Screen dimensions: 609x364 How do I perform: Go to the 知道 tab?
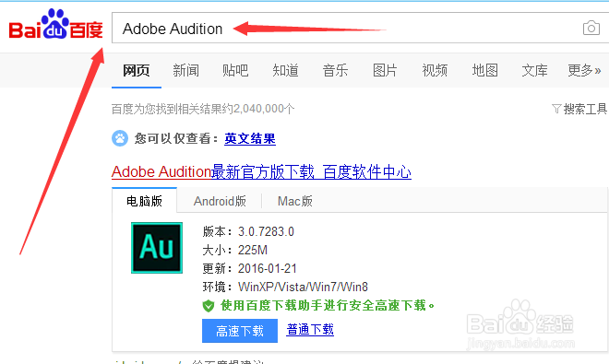(x=285, y=71)
